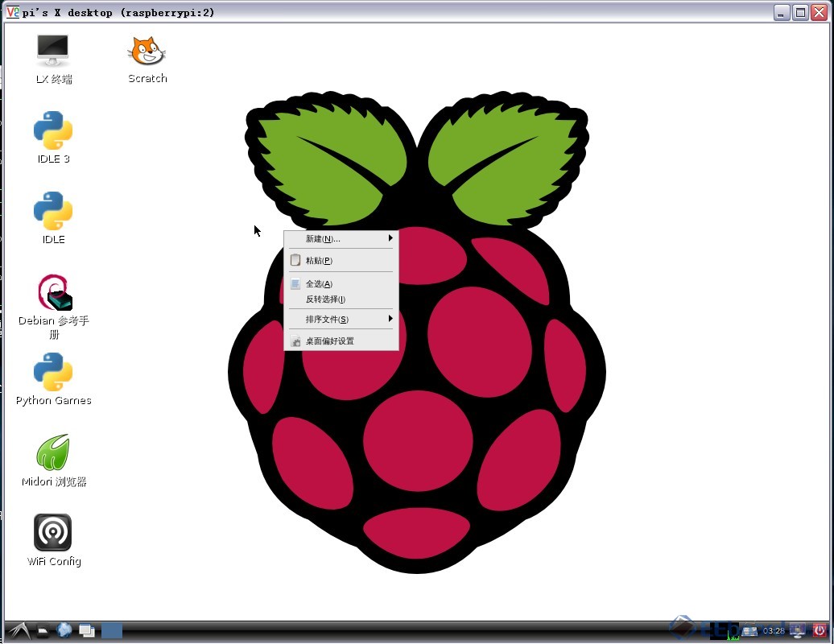The image size is (834, 644).
Task: Open the Midori web browser
Action: [52, 455]
